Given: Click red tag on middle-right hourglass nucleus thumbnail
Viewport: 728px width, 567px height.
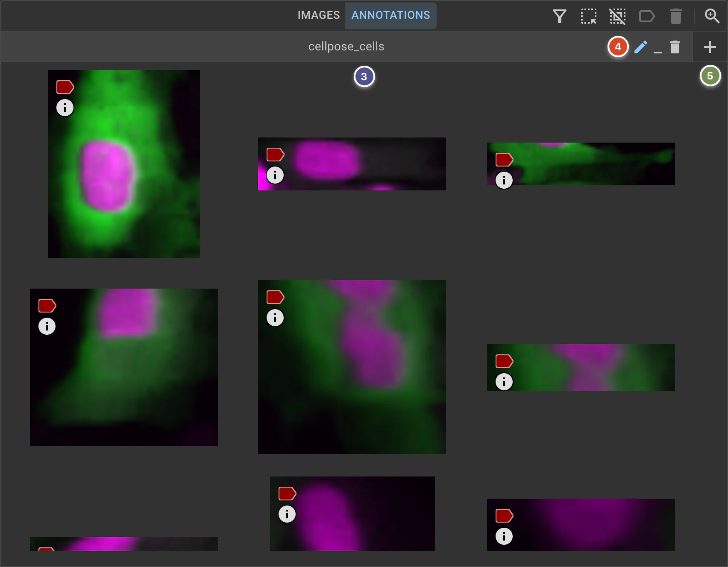Looking at the screenshot, I should point(504,361).
